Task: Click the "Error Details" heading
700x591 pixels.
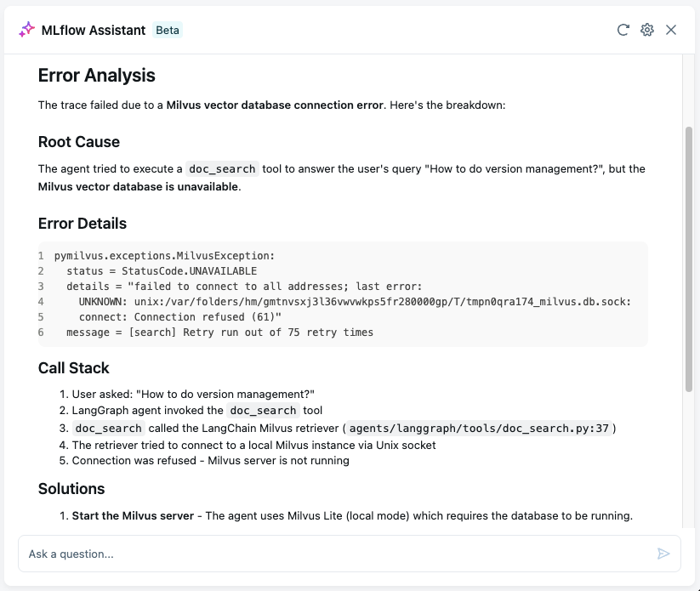Action: click(x=83, y=224)
